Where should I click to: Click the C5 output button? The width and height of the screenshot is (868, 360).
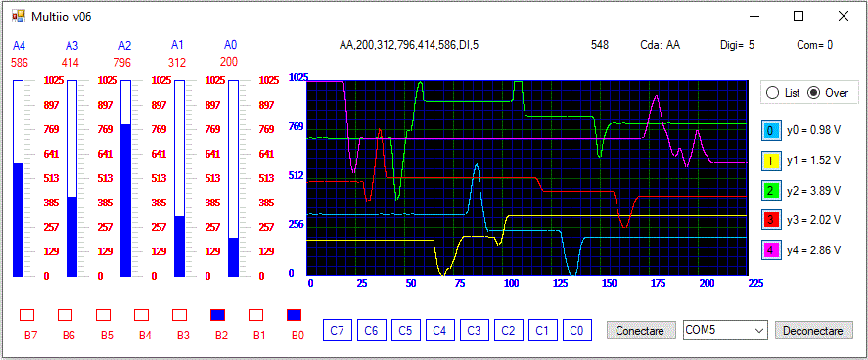point(406,330)
